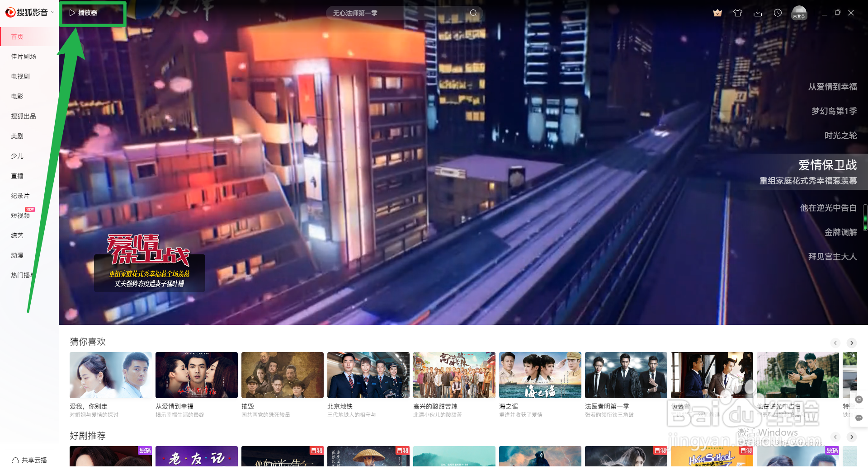Open the 法医秦明第一季 thumbnail
Screen dimensions: 868x470
(626, 375)
